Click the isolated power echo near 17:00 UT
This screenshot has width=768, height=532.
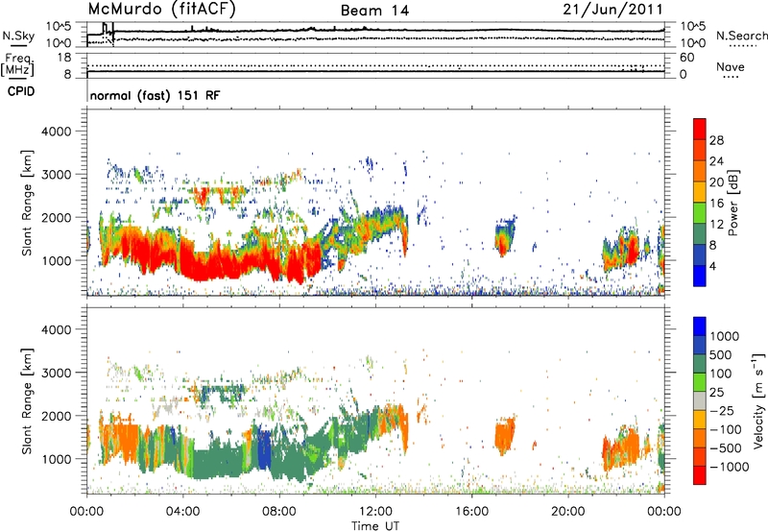[505, 236]
